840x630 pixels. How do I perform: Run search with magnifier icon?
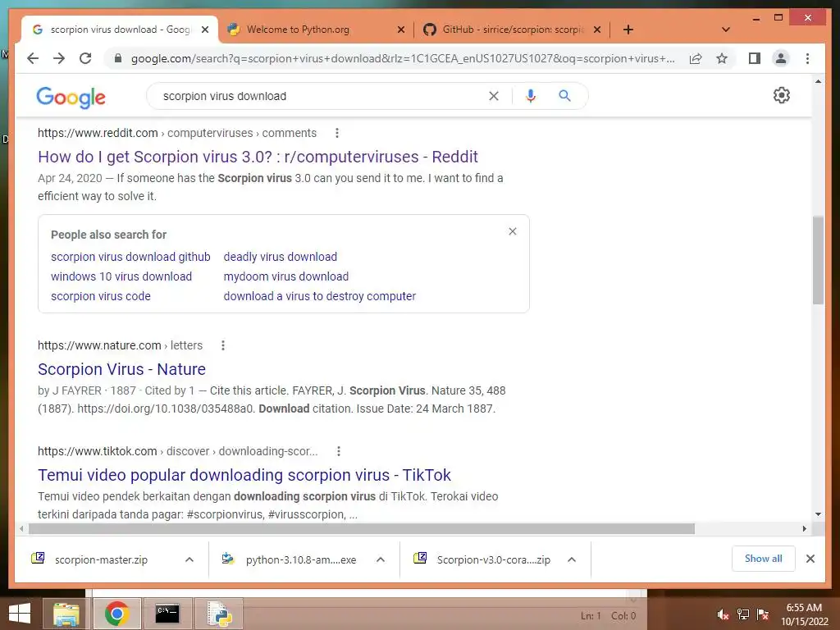click(x=564, y=96)
